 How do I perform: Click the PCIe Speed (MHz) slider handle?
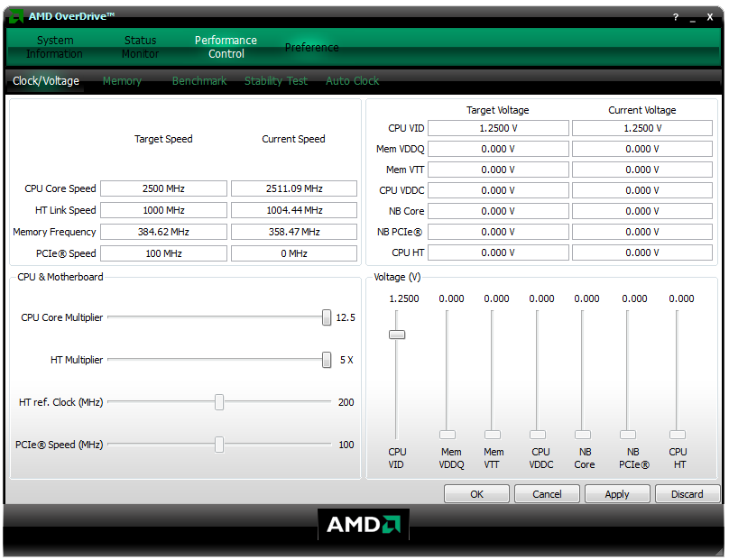coord(219,445)
